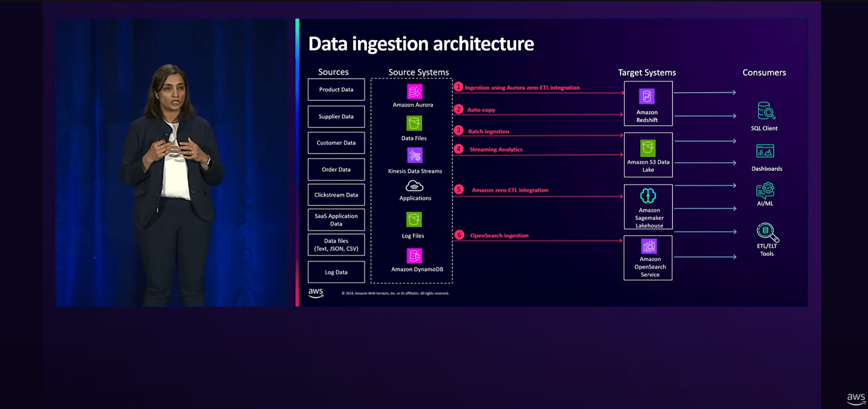
Task: Click the AI/ML icon
Action: tap(765, 190)
